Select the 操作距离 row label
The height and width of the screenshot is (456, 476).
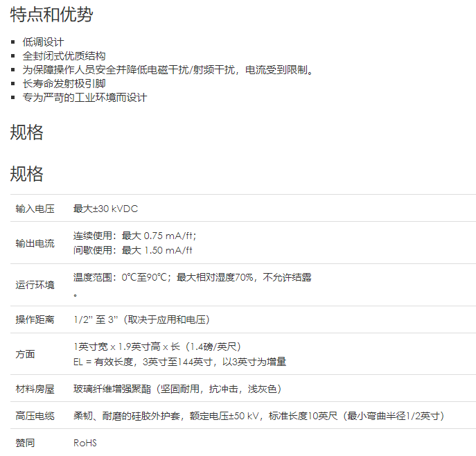coord(35,319)
